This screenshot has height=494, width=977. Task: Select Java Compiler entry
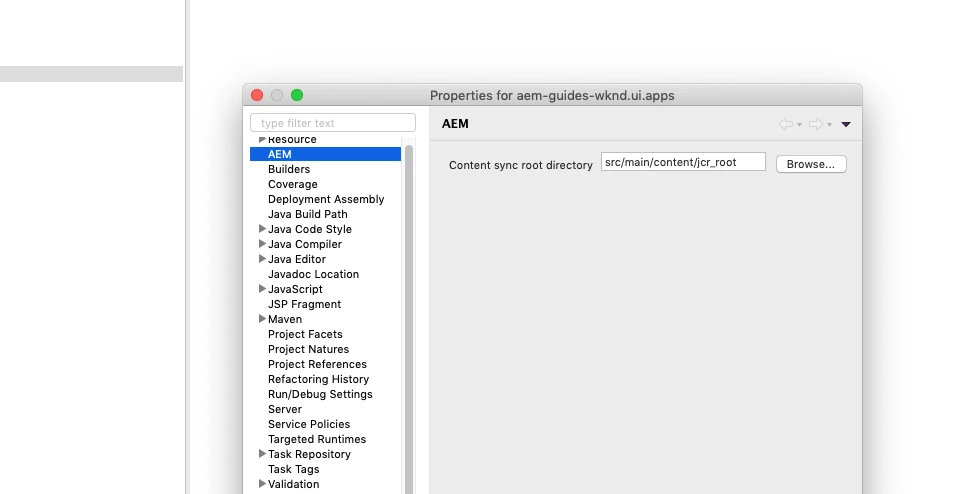305,244
